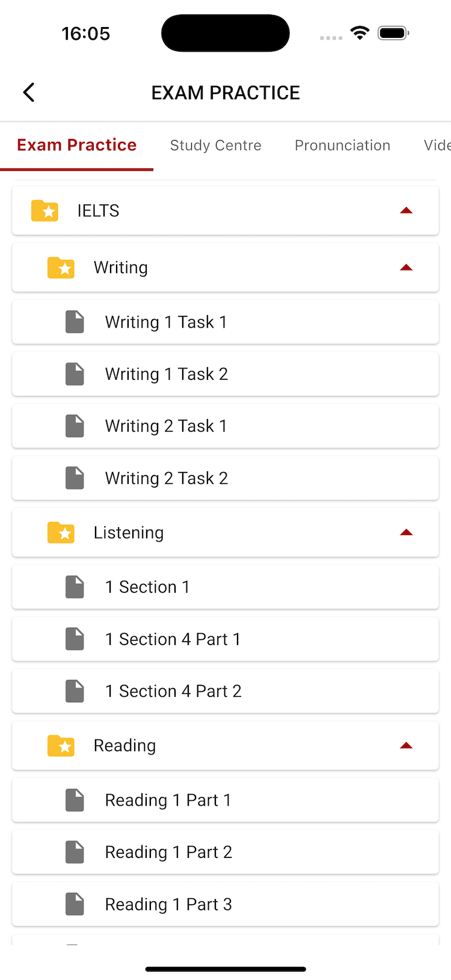451x980 pixels.
Task: Collapse the IELTS folder arrow
Action: [x=407, y=211]
